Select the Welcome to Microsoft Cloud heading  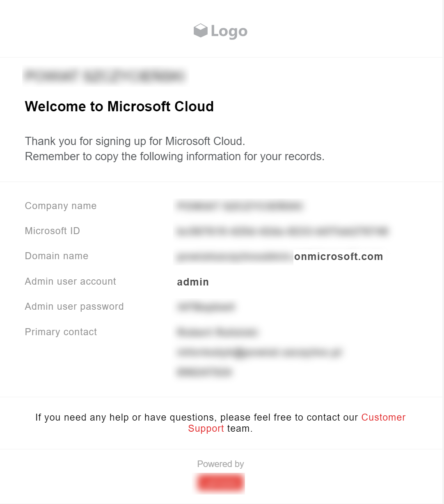pos(119,106)
